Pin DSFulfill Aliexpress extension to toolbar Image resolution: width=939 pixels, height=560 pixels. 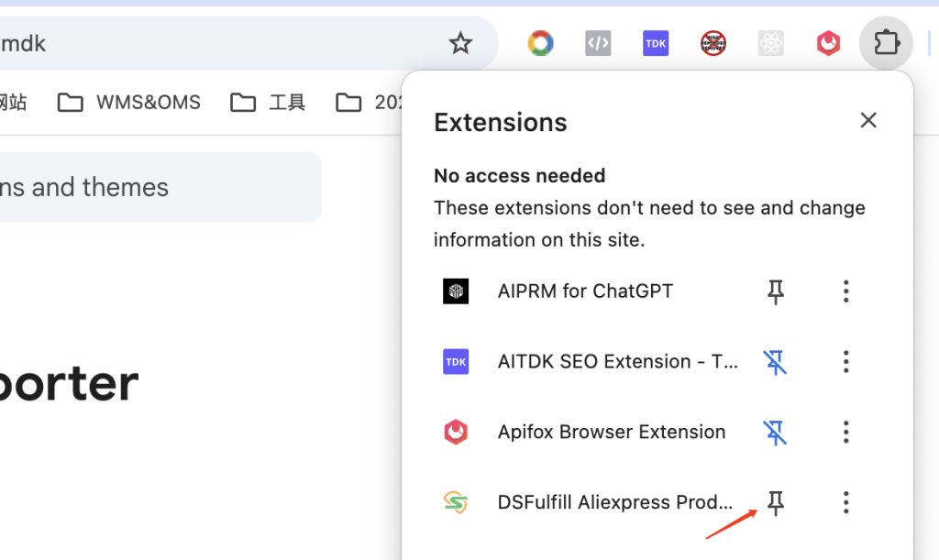point(776,502)
